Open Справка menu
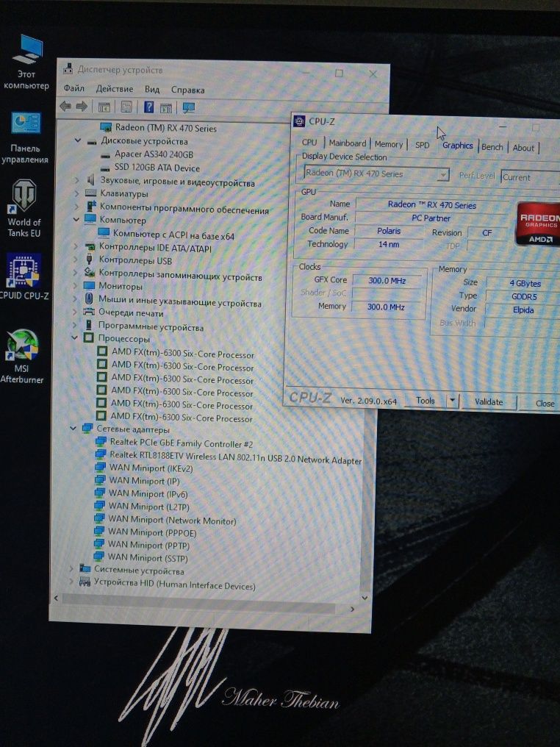 (x=187, y=90)
